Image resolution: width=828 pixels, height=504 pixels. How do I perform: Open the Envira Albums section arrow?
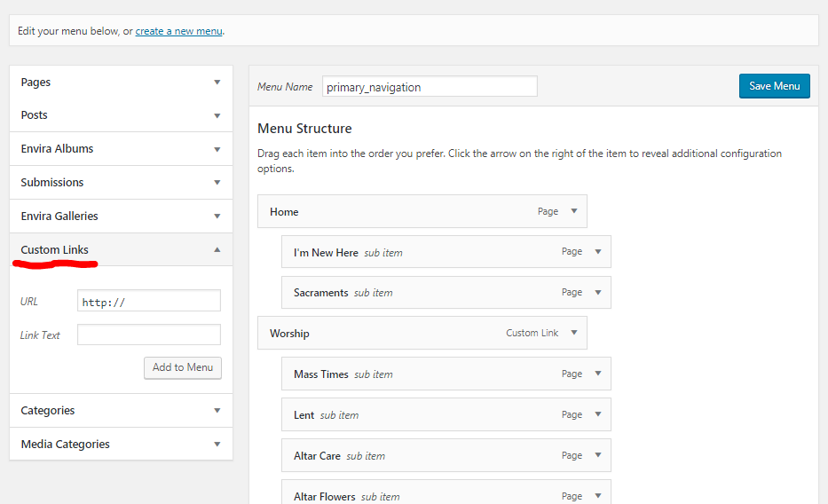[x=217, y=149]
